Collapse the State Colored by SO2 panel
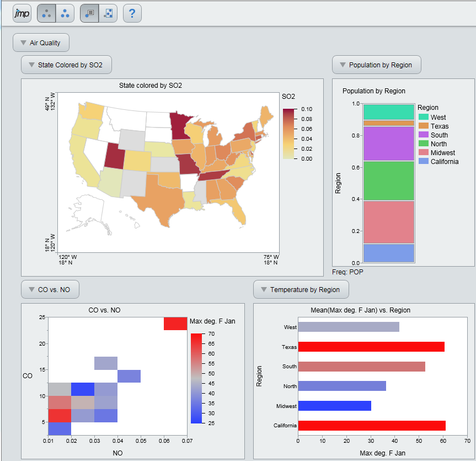Screen dimensions: 476x461 click(31, 65)
